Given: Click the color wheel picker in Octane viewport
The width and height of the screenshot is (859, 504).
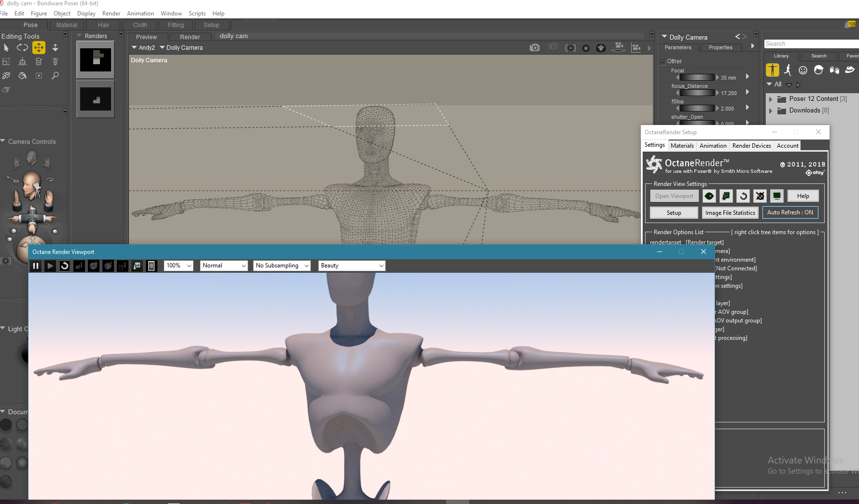Looking at the screenshot, I should [x=108, y=266].
